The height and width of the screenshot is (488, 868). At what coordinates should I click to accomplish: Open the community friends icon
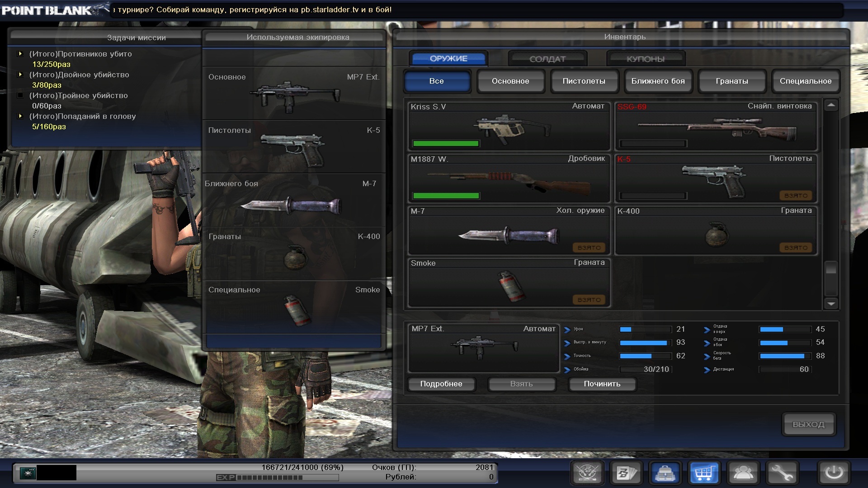point(743,473)
